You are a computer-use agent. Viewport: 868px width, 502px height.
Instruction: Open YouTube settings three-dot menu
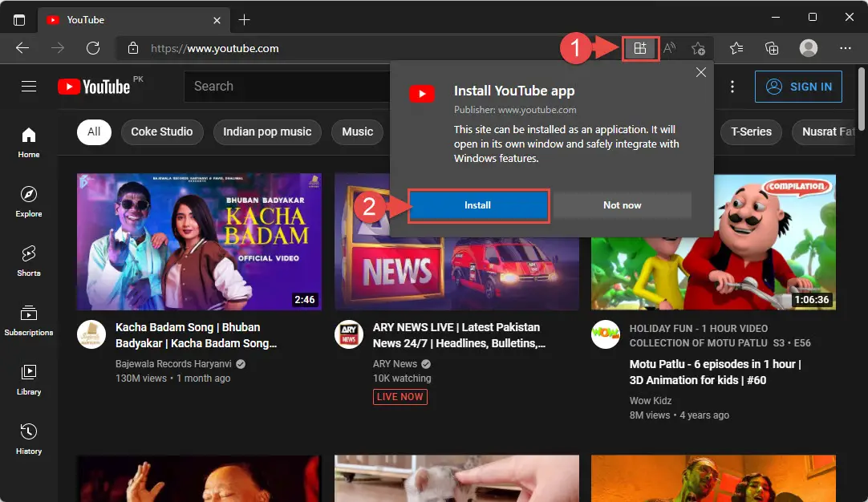coord(732,87)
